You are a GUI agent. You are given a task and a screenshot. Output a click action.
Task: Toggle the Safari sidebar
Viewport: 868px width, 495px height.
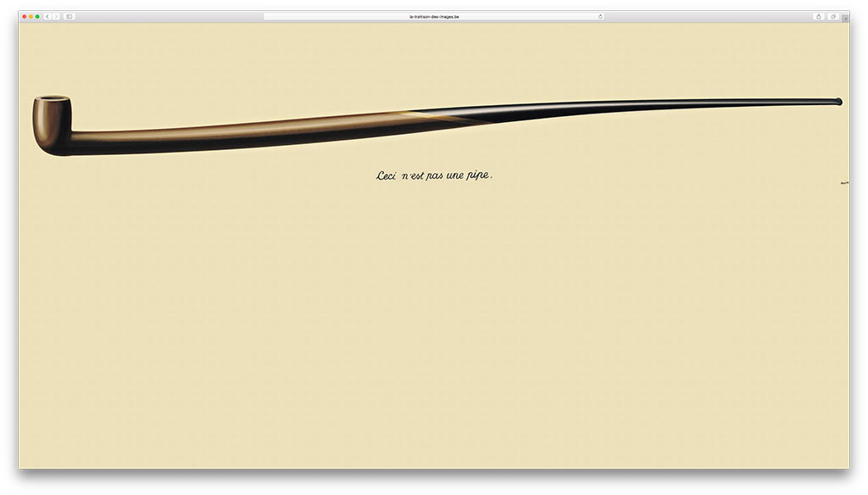70,16
